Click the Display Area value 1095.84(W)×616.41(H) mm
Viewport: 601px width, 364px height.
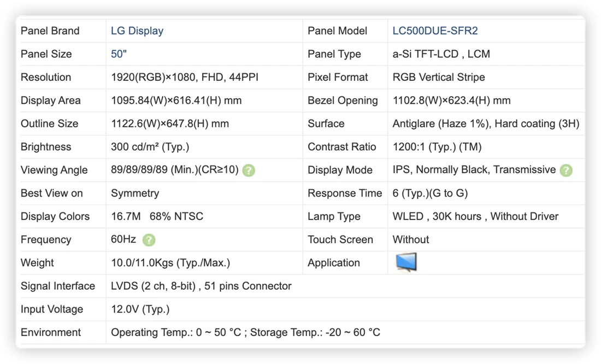[x=176, y=100]
